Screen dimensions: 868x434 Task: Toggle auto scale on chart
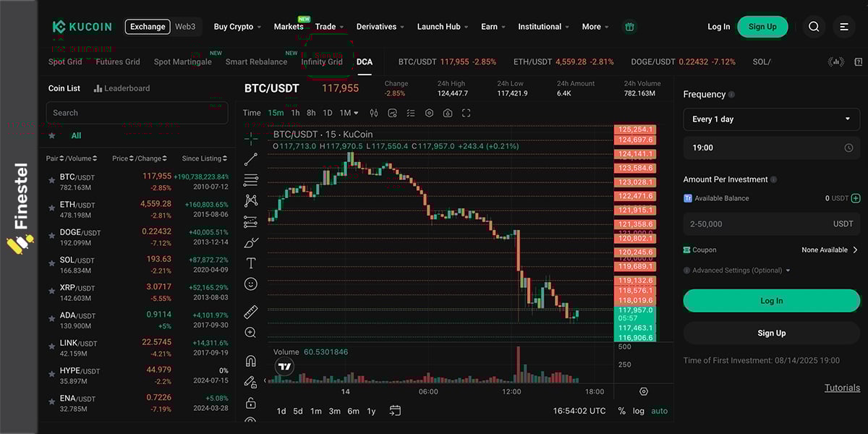(660, 411)
